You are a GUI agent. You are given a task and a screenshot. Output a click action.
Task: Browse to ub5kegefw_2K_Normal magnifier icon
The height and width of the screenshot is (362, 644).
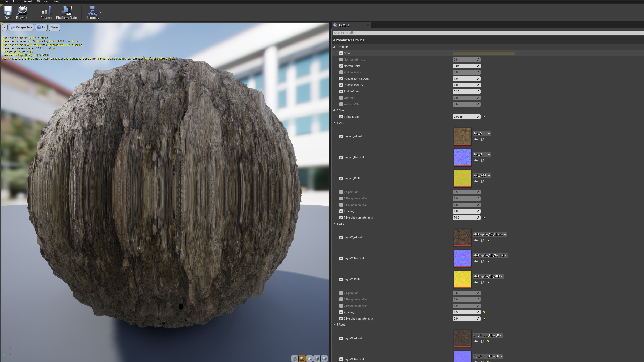(482, 261)
